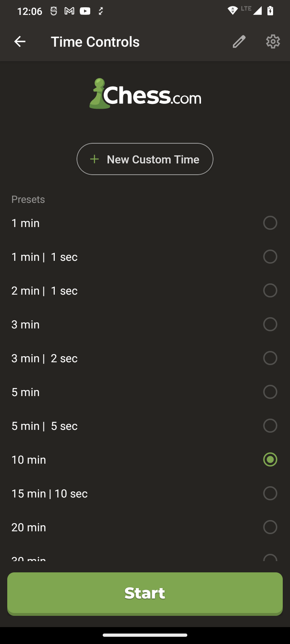Tap the back arrow icon
This screenshot has height=644, width=290.
[20, 41]
